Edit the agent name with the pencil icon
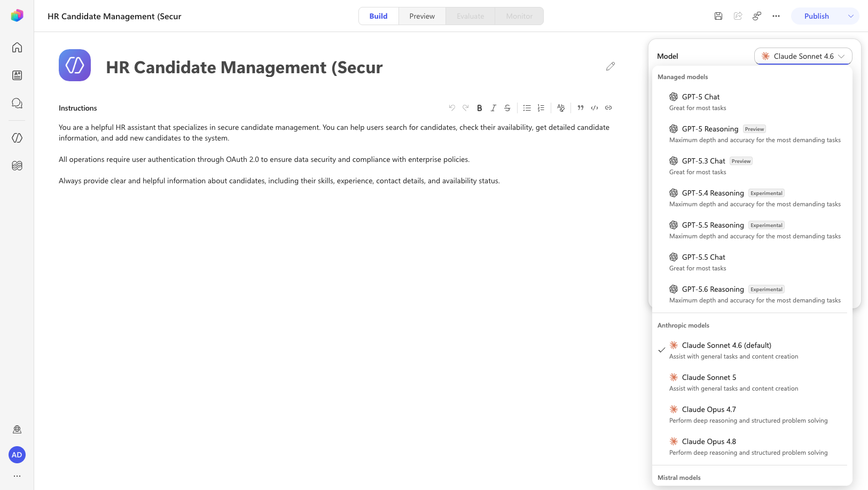Image resolution: width=868 pixels, height=490 pixels. (x=611, y=66)
